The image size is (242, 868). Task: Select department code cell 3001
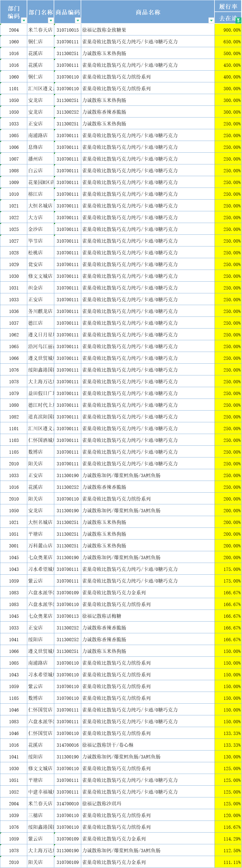click(x=14, y=546)
